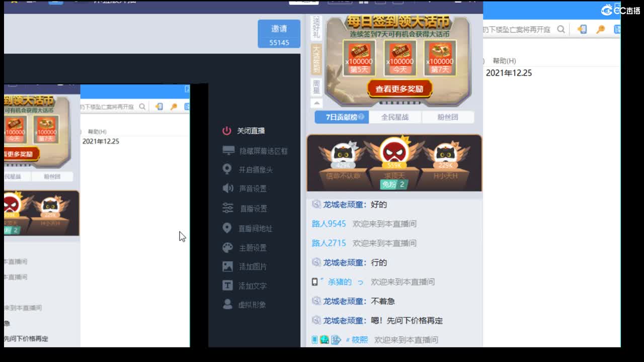This screenshot has height=362, width=644.
Task: Click badge icon before 龙城老顽童 好的
Action: click(316, 205)
